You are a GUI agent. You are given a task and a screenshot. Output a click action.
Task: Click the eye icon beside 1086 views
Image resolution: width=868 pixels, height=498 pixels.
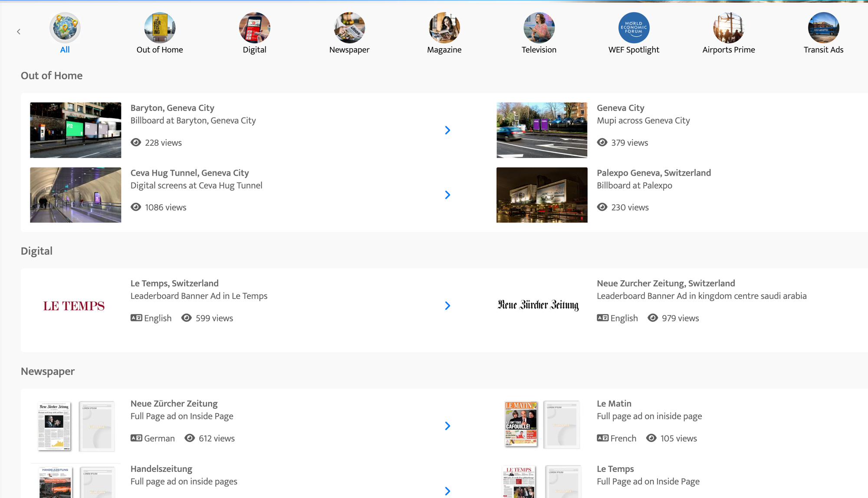pos(136,207)
